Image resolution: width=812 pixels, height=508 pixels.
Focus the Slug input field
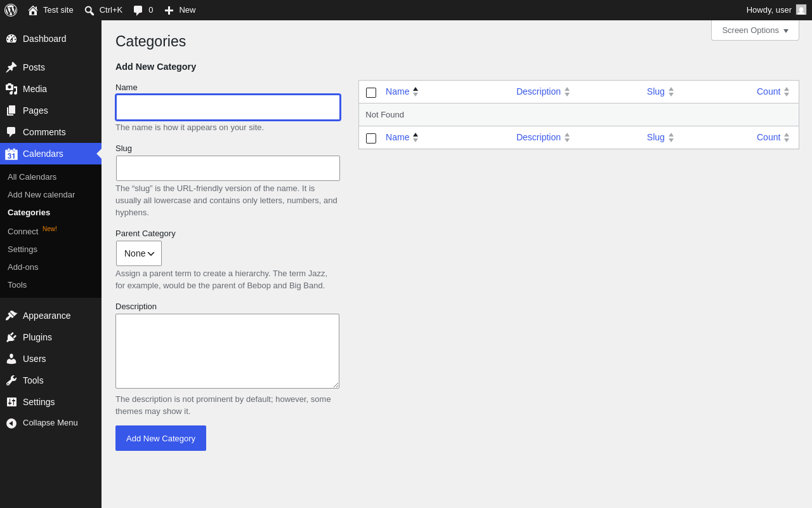tap(228, 168)
